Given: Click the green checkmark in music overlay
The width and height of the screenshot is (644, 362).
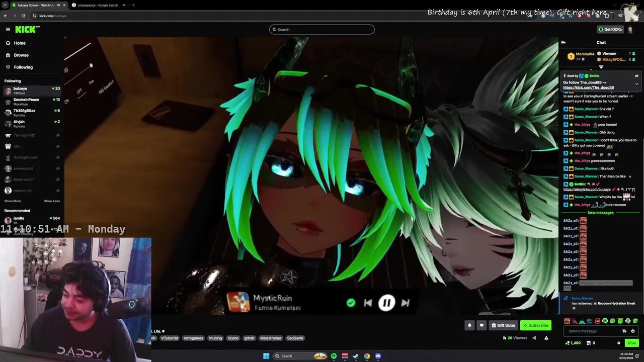Looking at the screenshot, I should coord(351,303).
